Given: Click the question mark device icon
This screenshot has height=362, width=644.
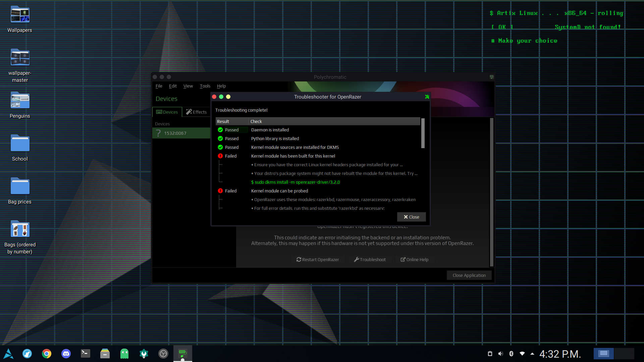Looking at the screenshot, I should (x=158, y=133).
